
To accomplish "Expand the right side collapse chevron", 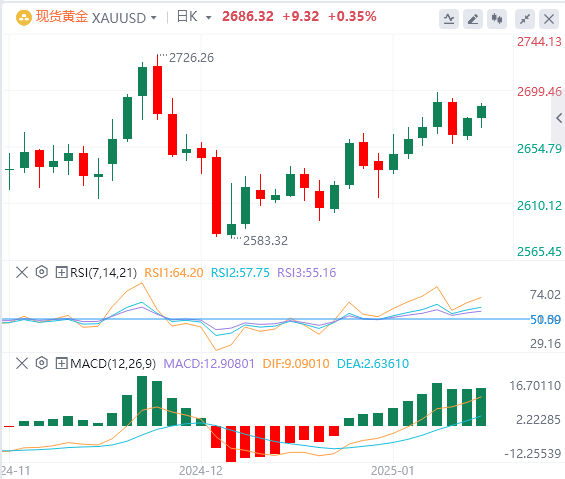I will coord(559,118).
